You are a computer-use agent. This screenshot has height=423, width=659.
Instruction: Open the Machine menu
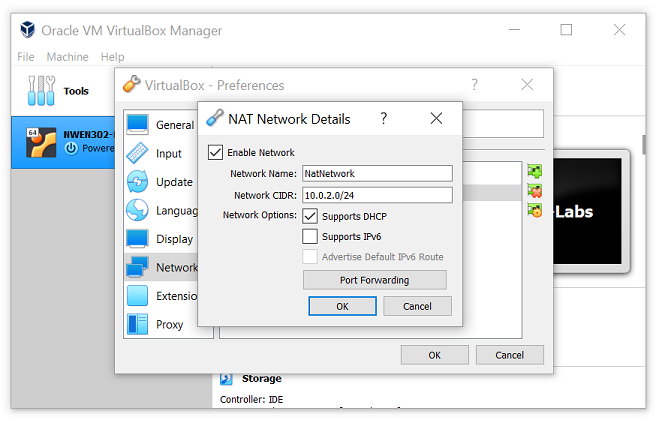pos(67,57)
